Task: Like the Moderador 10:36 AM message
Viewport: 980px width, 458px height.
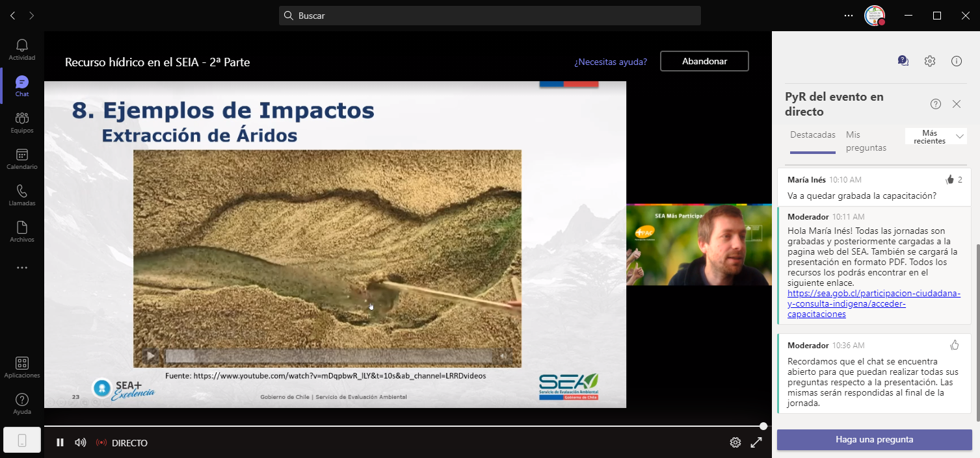Action: 955,345
